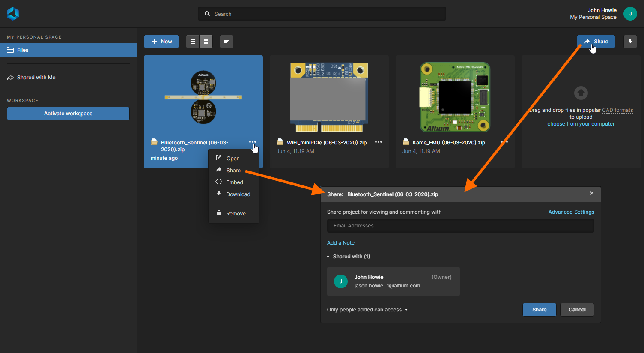
Task: Open the access permission dropdown
Action: (x=367, y=310)
